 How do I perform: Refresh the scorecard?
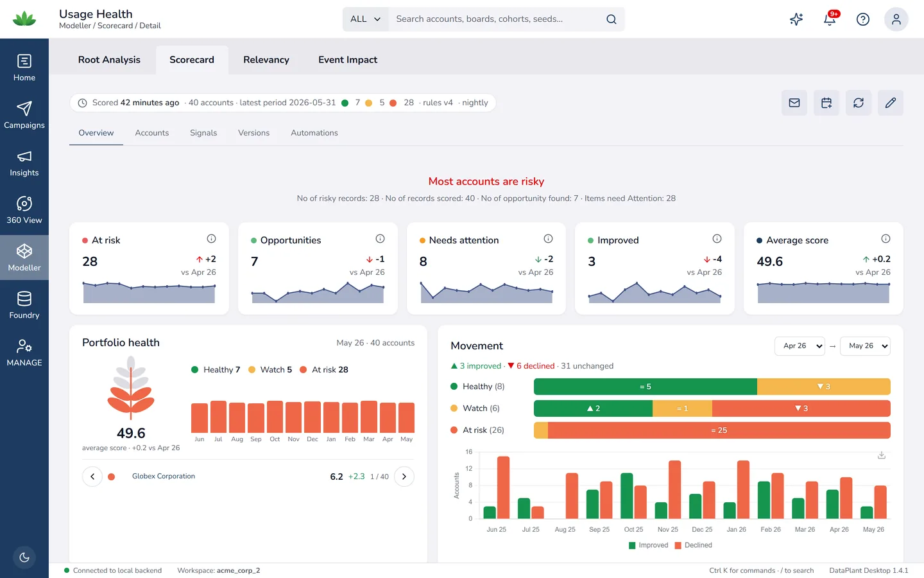click(x=859, y=103)
